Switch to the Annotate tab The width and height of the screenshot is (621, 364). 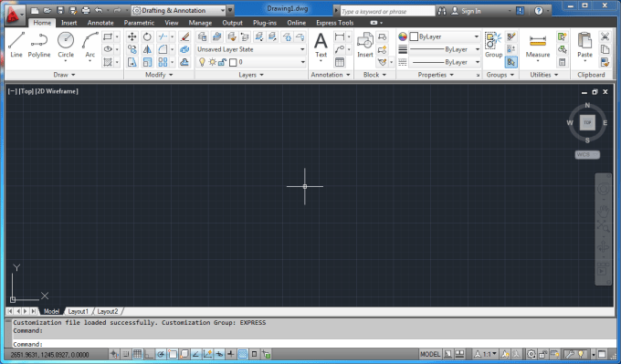(x=100, y=23)
